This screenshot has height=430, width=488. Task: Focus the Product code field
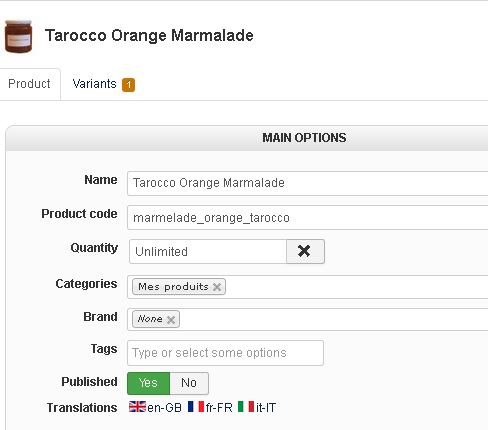(x=307, y=218)
